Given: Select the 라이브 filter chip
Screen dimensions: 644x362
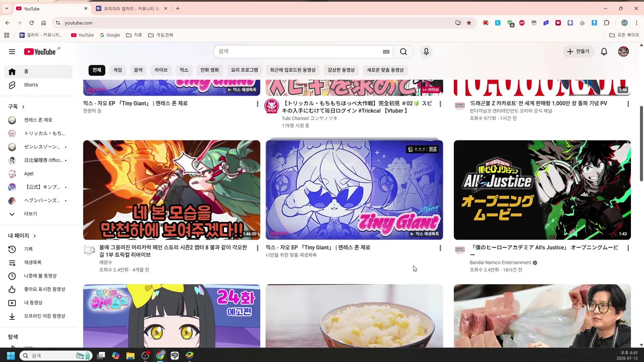Looking at the screenshot, I should [161, 70].
